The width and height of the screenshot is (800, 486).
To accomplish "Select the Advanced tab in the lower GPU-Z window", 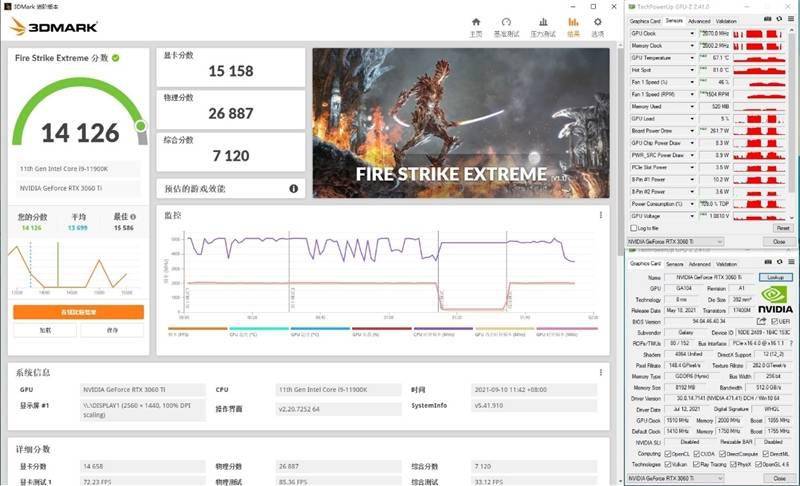I will (x=699, y=264).
